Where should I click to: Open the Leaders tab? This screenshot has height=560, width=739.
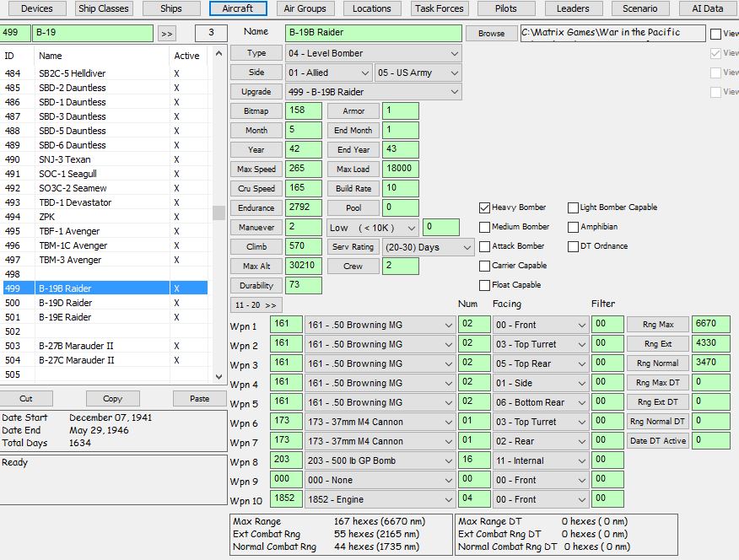click(x=573, y=8)
